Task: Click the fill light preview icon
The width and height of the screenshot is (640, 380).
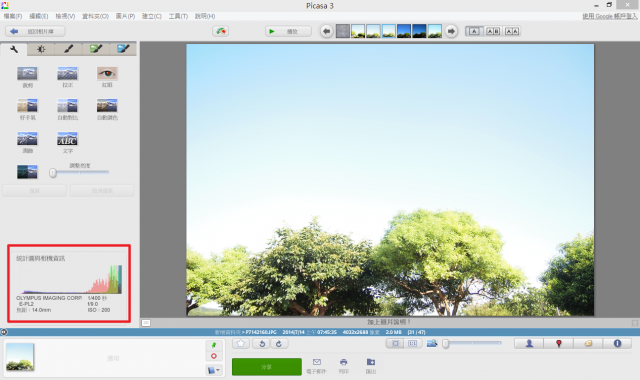Action: [x=27, y=172]
